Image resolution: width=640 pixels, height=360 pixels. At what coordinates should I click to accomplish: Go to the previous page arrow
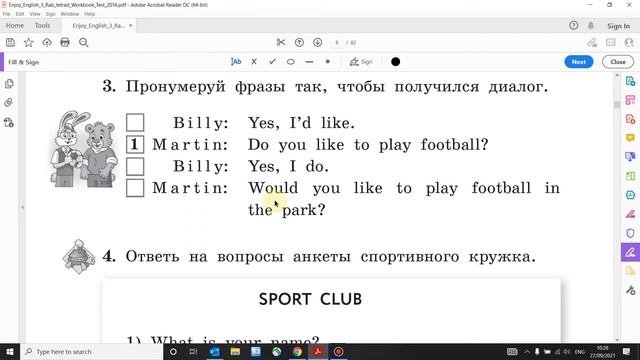click(x=299, y=42)
